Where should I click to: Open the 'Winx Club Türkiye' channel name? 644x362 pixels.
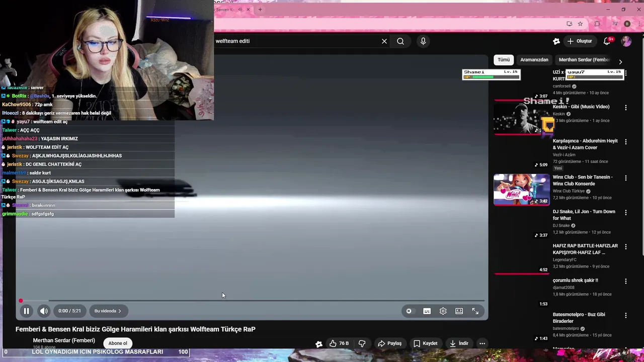[569, 191]
